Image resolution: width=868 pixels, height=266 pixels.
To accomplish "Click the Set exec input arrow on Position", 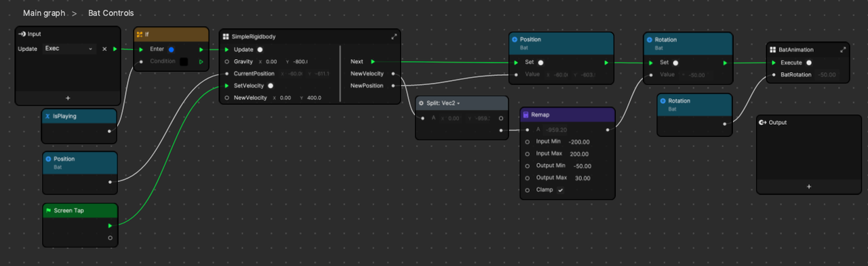I will (x=516, y=62).
